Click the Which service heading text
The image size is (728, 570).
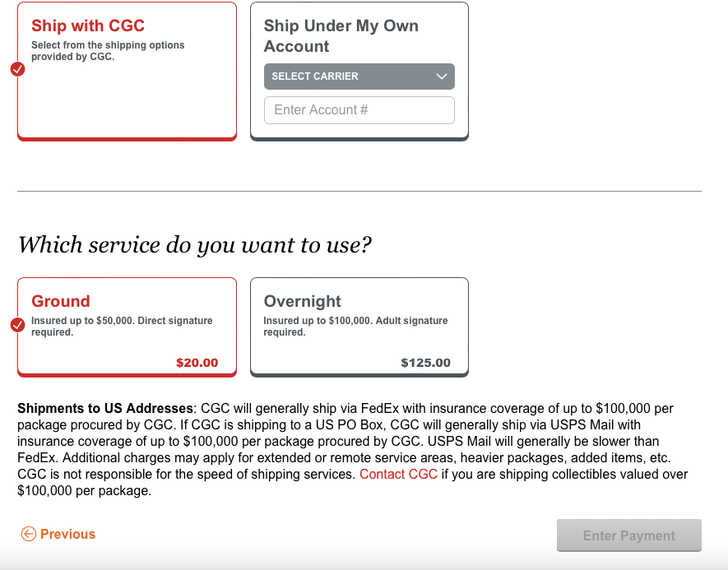[x=195, y=244]
